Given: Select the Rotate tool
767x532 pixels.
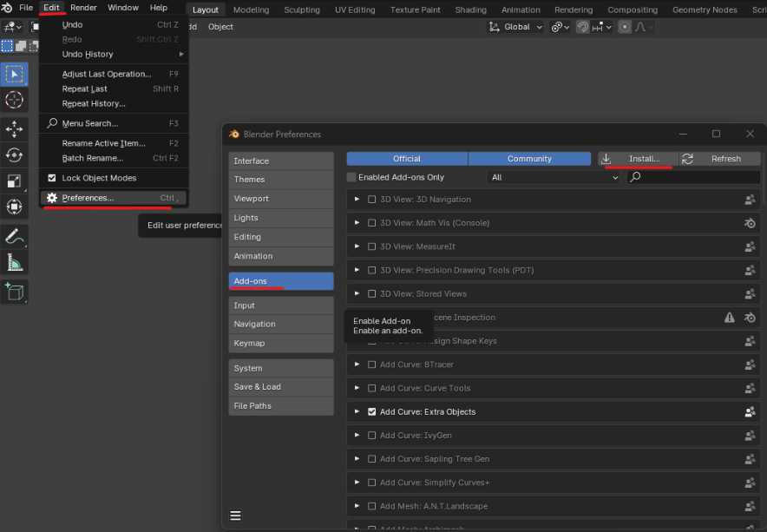Looking at the screenshot, I should 14,155.
